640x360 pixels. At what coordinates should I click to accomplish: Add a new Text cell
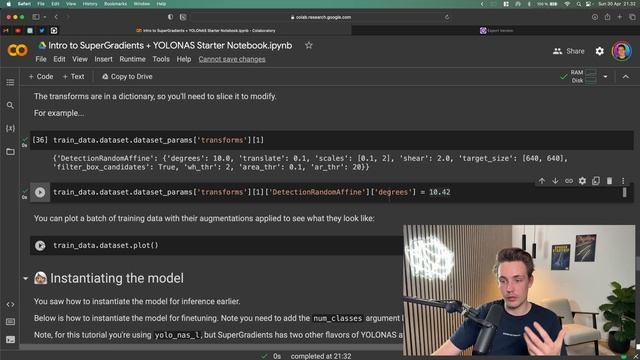[73, 77]
